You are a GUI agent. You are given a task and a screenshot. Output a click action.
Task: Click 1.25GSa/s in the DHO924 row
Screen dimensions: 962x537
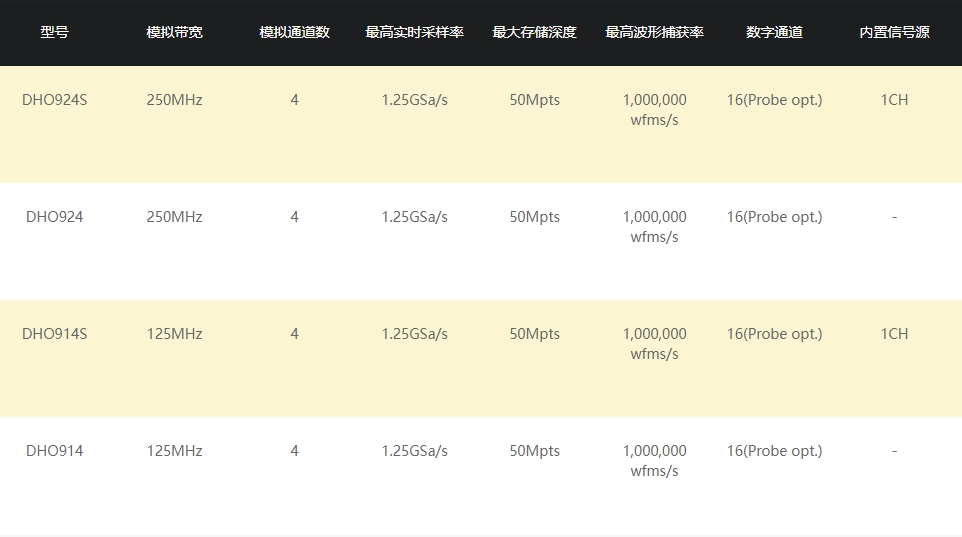(x=415, y=217)
